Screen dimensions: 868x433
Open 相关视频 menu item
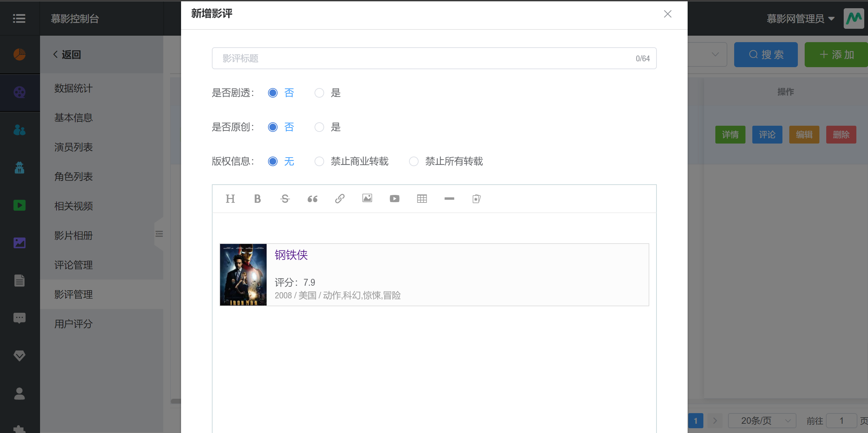click(102, 206)
